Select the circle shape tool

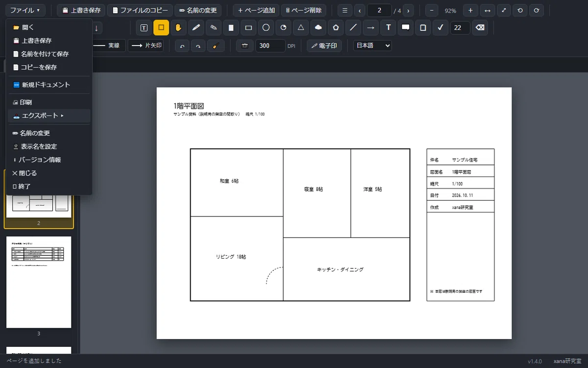pyautogui.click(x=266, y=28)
